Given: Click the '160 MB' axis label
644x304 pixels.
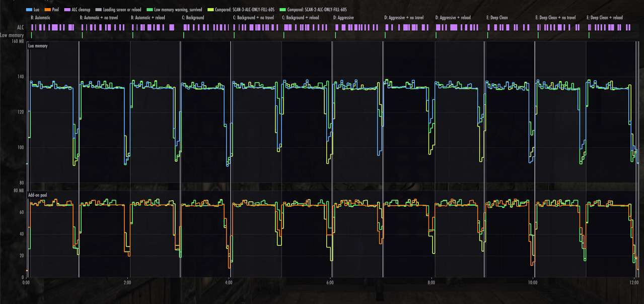Looking at the screenshot, I should tap(18, 41).
